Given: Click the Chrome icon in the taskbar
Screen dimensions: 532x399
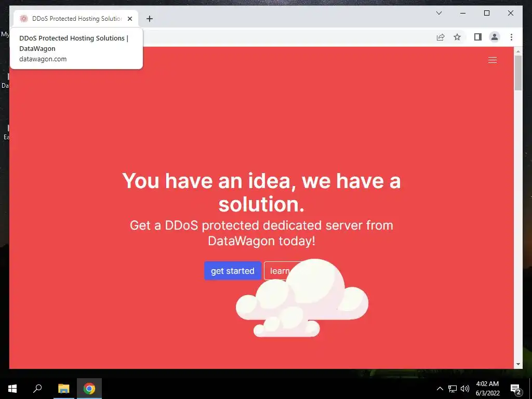Looking at the screenshot, I should pyautogui.click(x=89, y=389).
